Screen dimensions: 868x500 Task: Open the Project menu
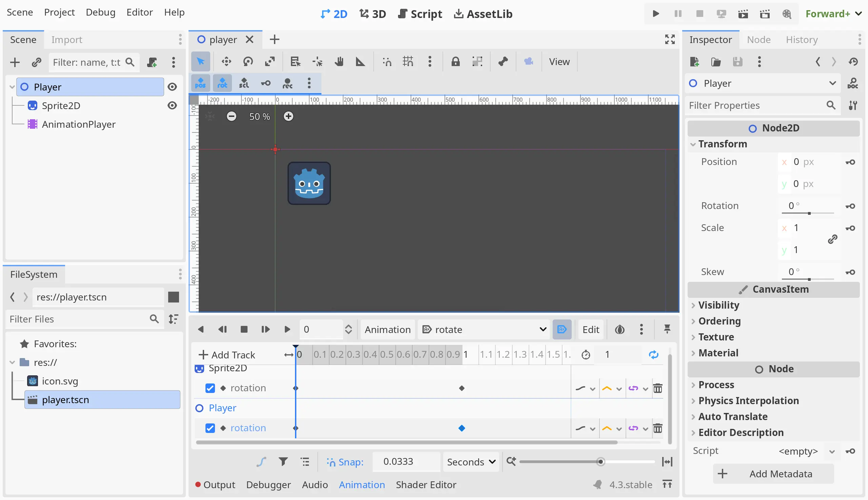pyautogui.click(x=59, y=12)
